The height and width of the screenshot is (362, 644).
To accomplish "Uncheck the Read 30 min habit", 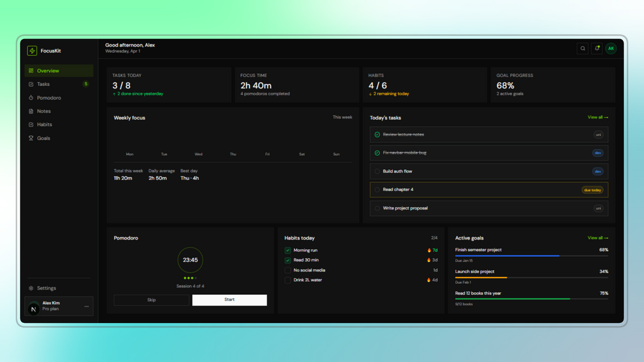I will pos(288,260).
